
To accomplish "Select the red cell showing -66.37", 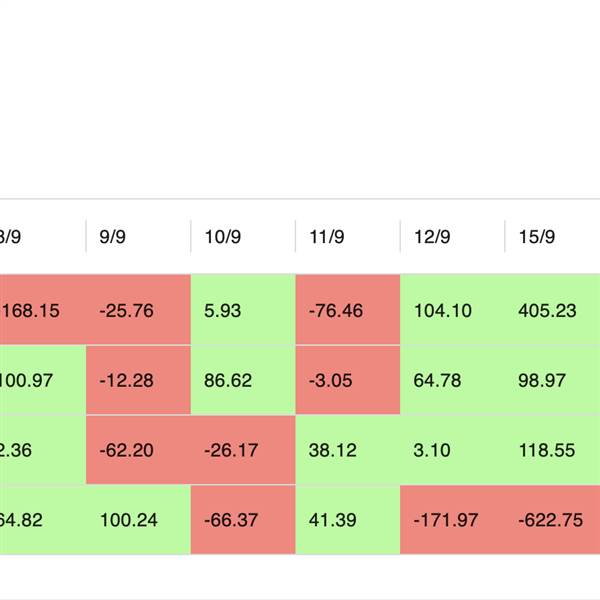I will 243,520.
